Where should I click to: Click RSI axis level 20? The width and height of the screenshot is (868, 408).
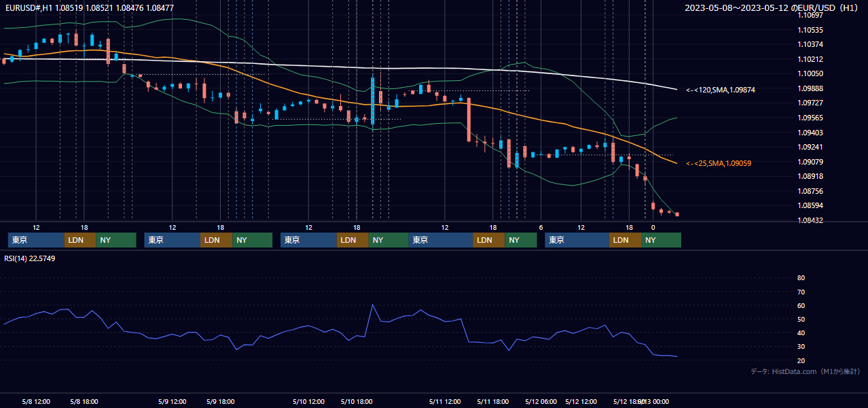pyautogui.click(x=801, y=360)
